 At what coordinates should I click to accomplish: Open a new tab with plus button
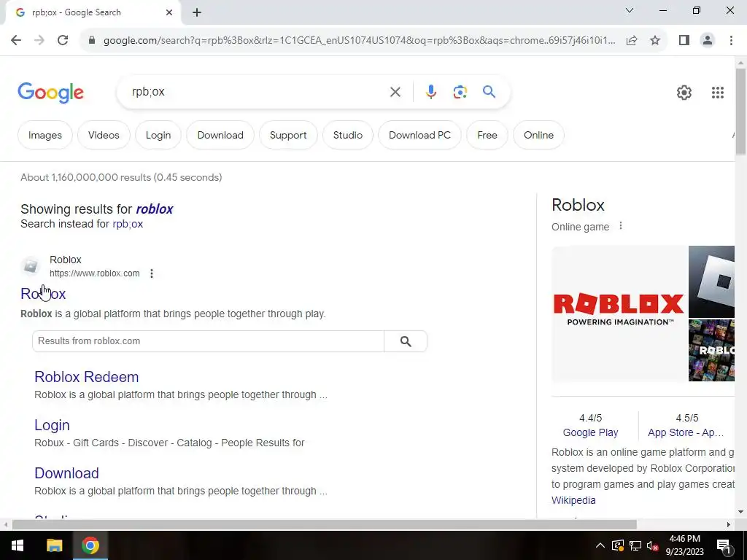(x=197, y=13)
